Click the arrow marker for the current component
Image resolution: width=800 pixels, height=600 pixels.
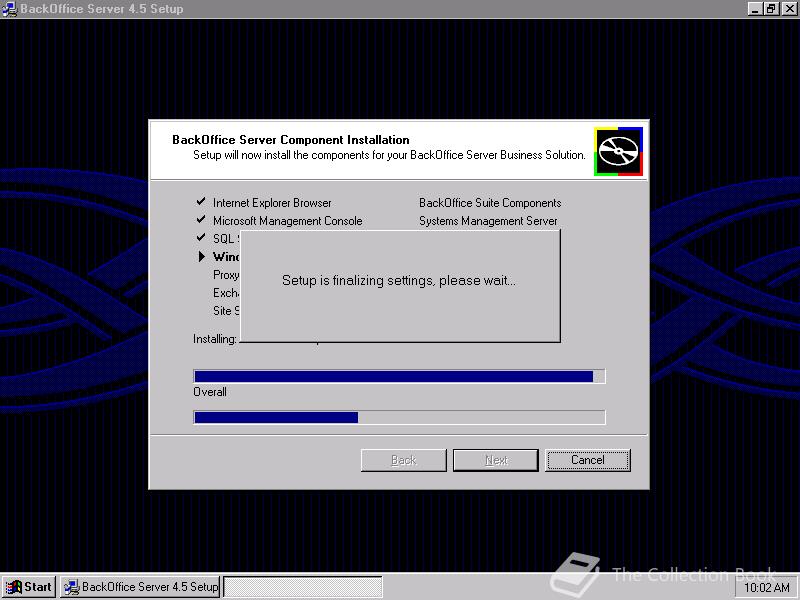click(x=202, y=256)
